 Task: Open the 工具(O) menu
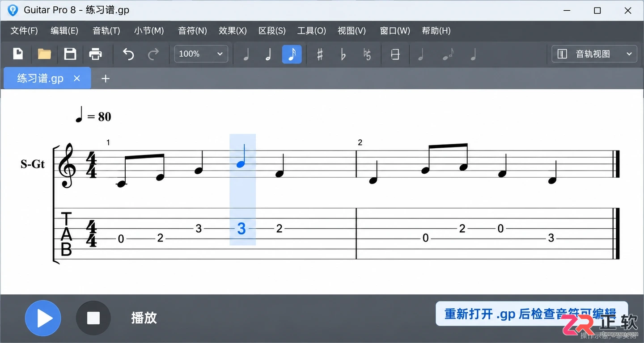312,31
